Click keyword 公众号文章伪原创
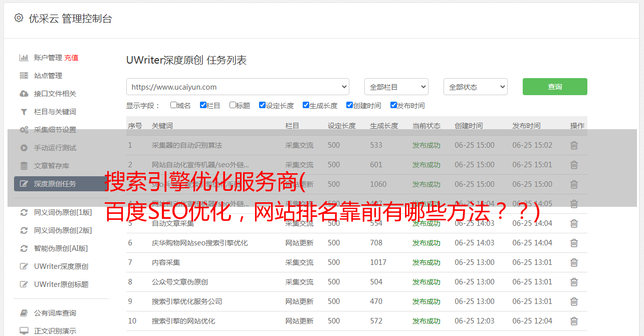 pos(180,282)
